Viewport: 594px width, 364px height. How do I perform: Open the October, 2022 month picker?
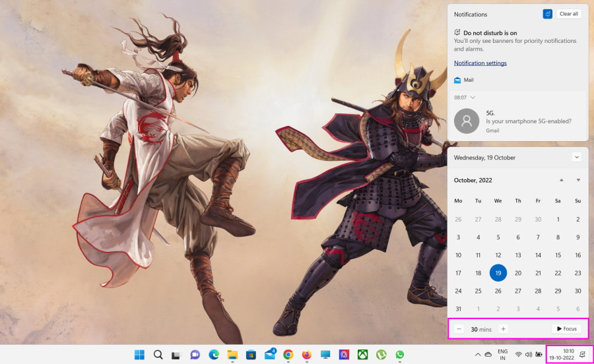point(473,180)
